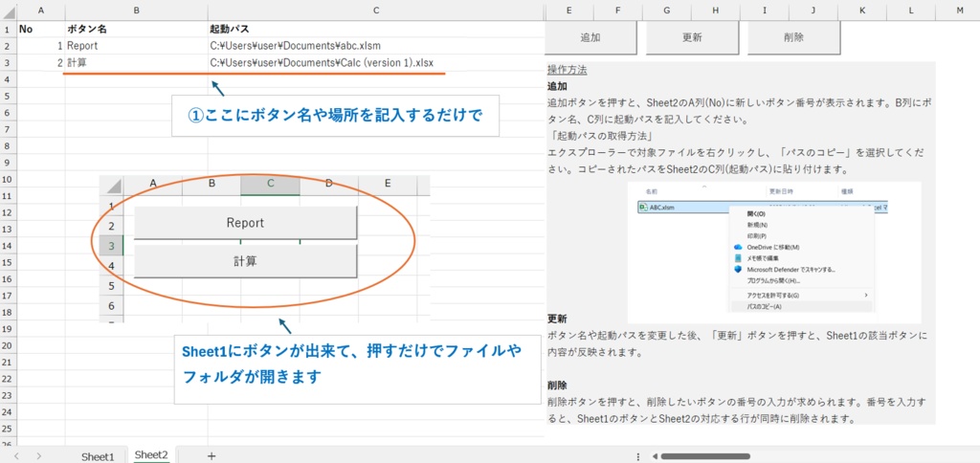The width and height of the screenshot is (980, 463).
Task: Select the 'Report' cell in column B
Action: click(x=136, y=46)
